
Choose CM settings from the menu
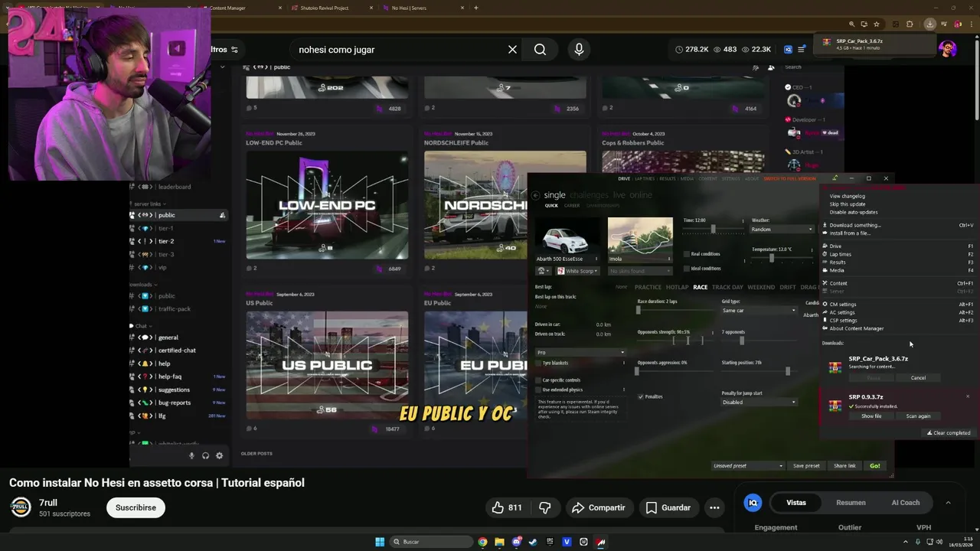click(x=843, y=305)
